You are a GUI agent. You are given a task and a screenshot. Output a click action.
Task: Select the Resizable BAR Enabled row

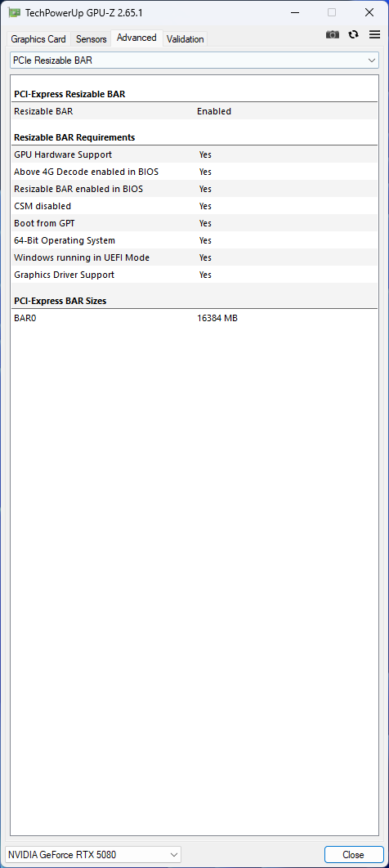pos(194,111)
